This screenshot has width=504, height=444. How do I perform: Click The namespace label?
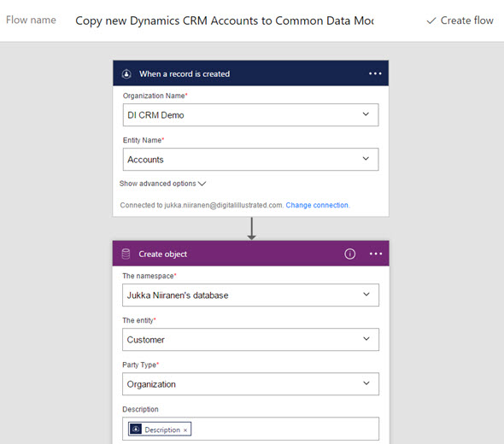click(149, 276)
